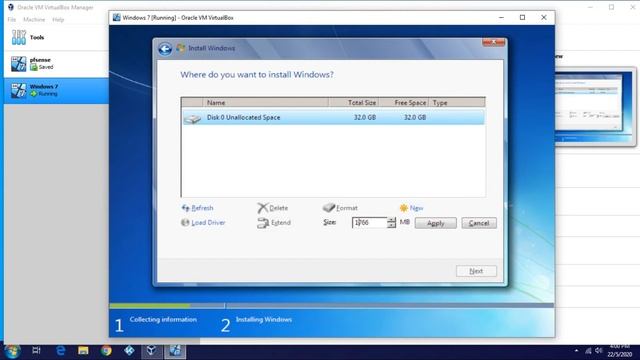Click the Type column header
This screenshot has width=640, height=360.
457,103
